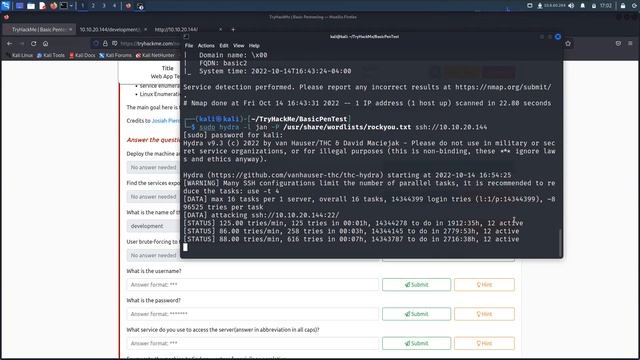Open the terminal Actions menu
Screen dimensions: 640x360
pos(206,46)
